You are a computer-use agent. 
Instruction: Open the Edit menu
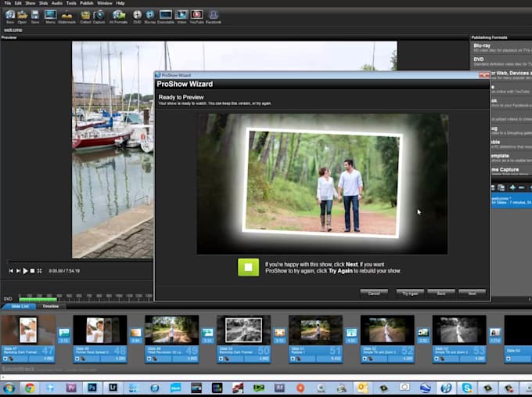(x=18, y=3)
